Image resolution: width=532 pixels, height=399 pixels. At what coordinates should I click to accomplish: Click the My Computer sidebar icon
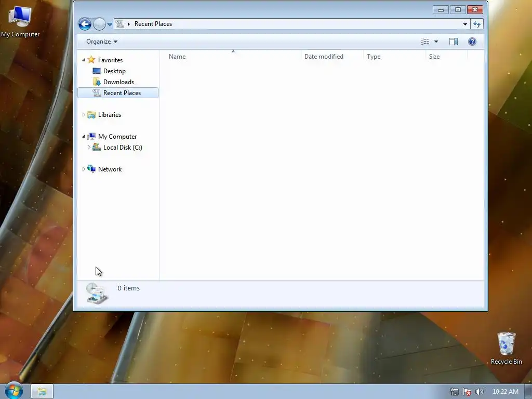coord(91,137)
